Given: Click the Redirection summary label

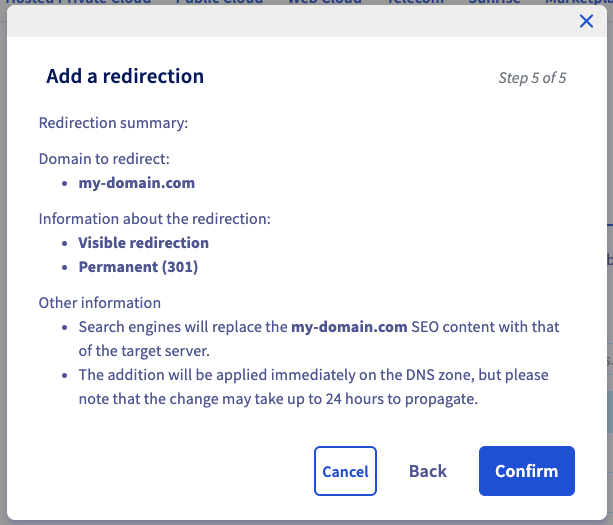Looking at the screenshot, I should pos(113,123).
